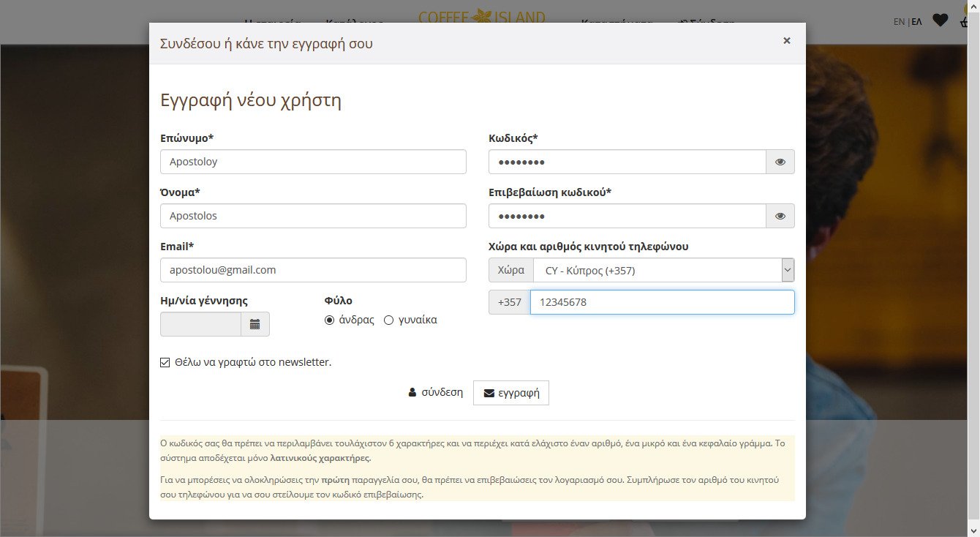Uncheck the newsletter subscription checkbox
The width and height of the screenshot is (980, 537).
pyautogui.click(x=165, y=362)
